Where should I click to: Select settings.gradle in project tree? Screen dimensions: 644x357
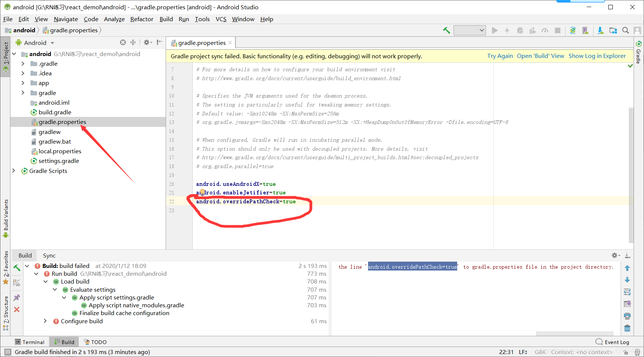tap(58, 161)
